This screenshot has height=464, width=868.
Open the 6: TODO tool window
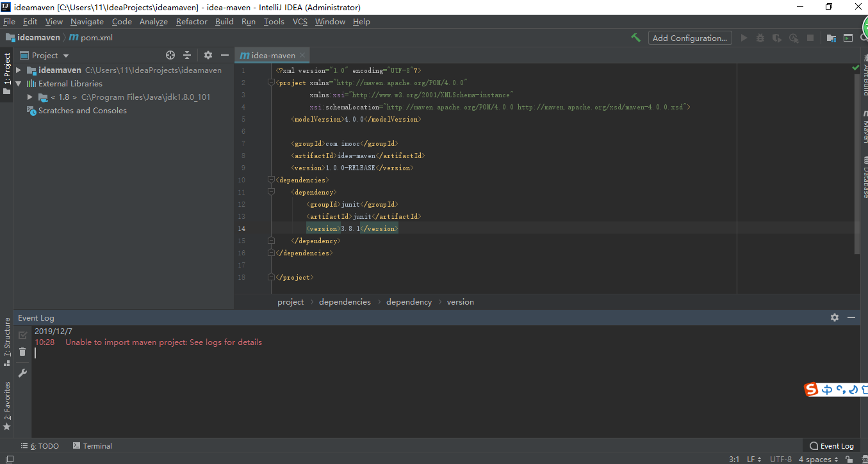point(39,446)
